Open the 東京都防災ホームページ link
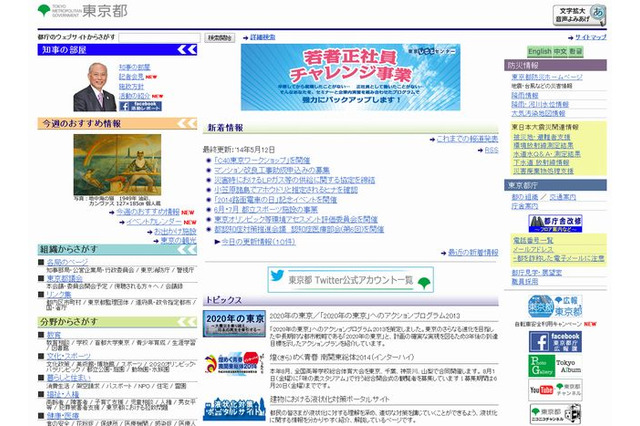The height and width of the screenshot is (426, 640). [547, 77]
